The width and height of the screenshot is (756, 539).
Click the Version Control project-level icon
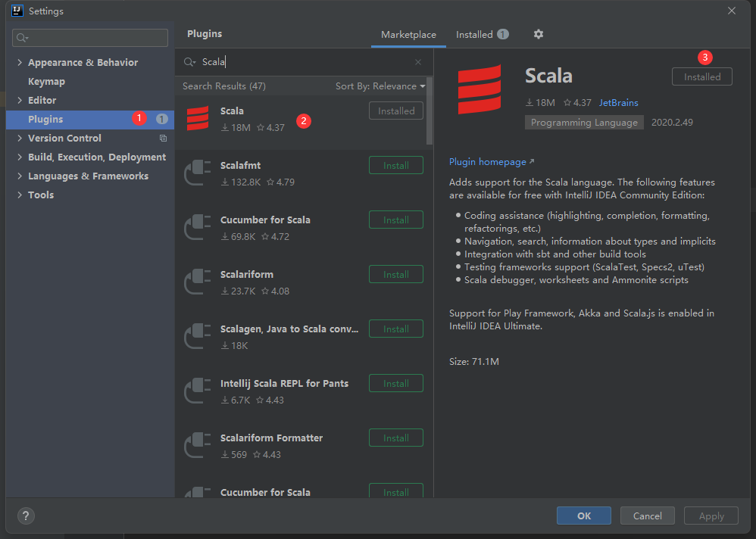pyautogui.click(x=163, y=139)
